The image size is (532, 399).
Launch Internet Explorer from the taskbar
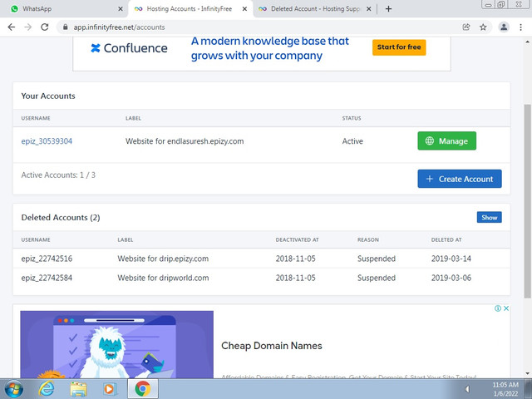click(47, 389)
